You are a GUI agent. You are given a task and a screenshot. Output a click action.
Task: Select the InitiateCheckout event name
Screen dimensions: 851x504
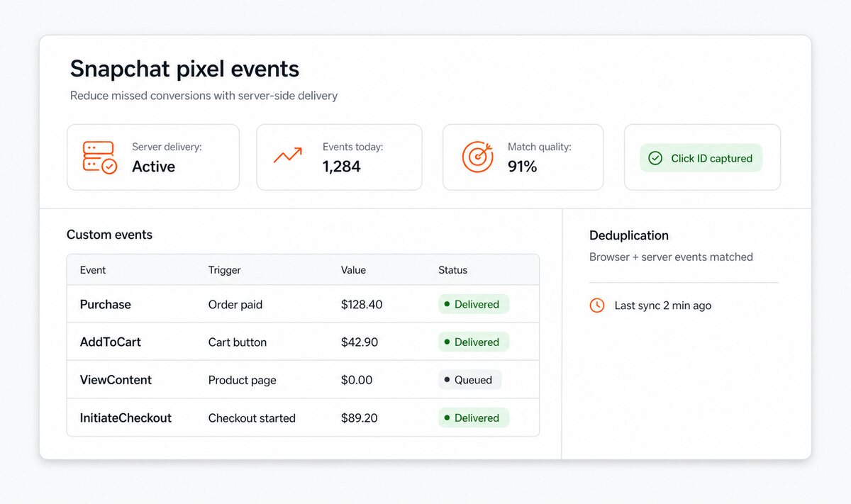point(126,418)
